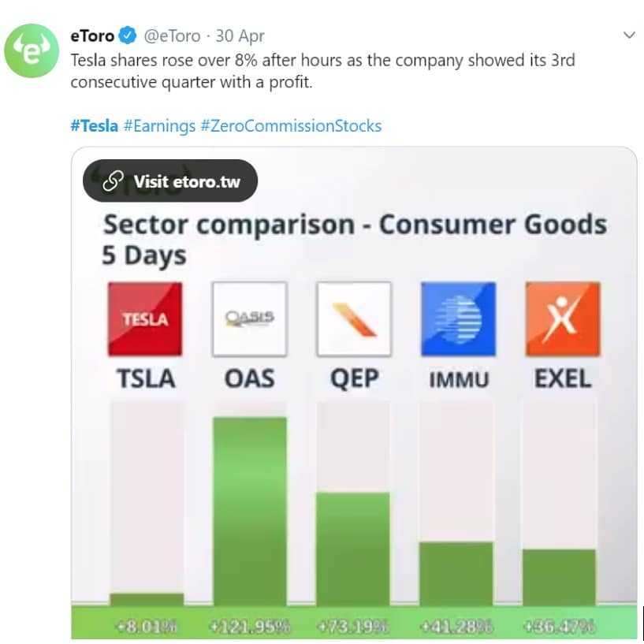The height and width of the screenshot is (644, 644).
Task: Click the tall green OAS bar
Action: coord(250,511)
